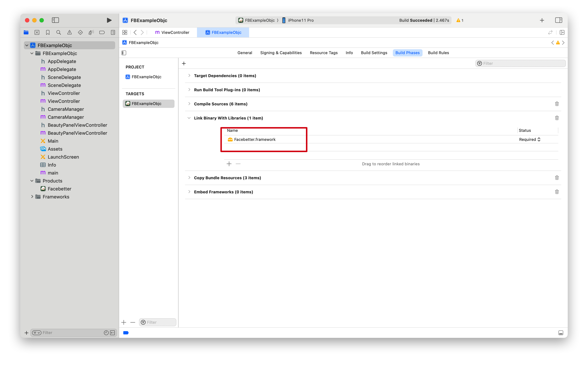Open the Find navigator magnifying glass
This screenshot has width=588, height=365.
pyautogui.click(x=58, y=32)
